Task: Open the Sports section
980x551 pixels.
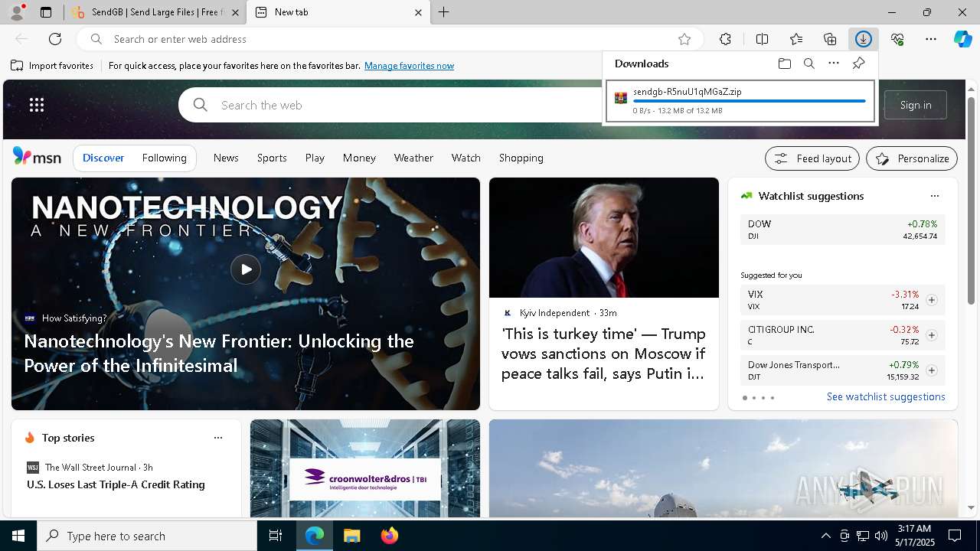Action: (272, 158)
